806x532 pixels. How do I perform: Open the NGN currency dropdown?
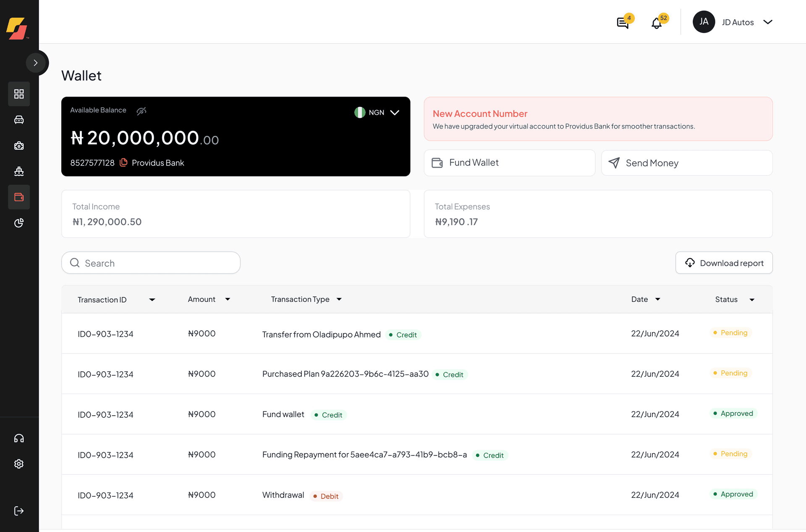[377, 113]
